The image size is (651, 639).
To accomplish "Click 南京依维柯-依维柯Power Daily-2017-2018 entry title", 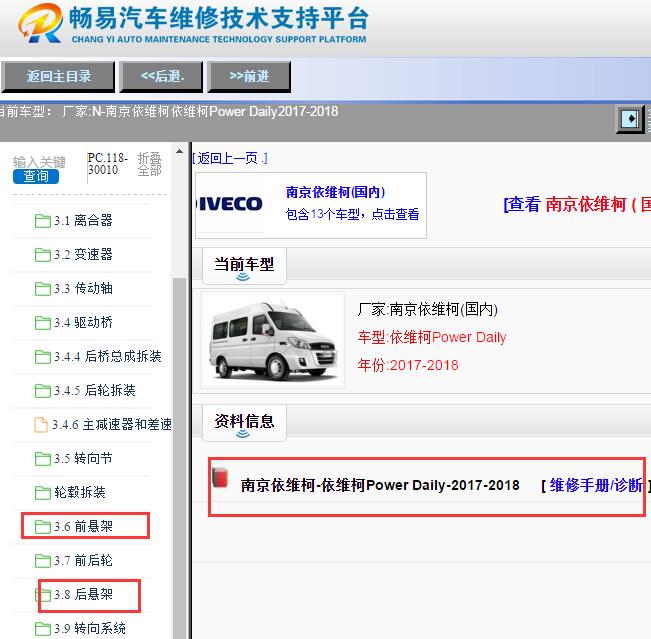I will pos(380,485).
